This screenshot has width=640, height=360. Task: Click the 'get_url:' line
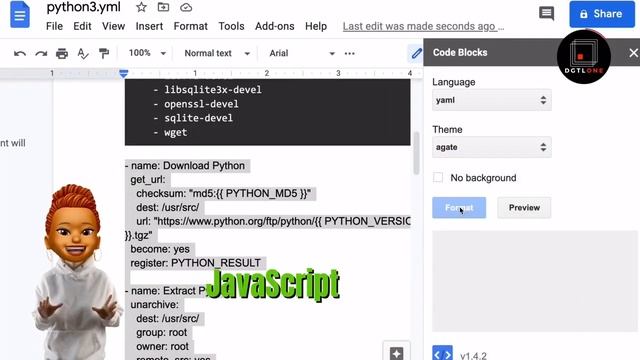(x=148, y=180)
